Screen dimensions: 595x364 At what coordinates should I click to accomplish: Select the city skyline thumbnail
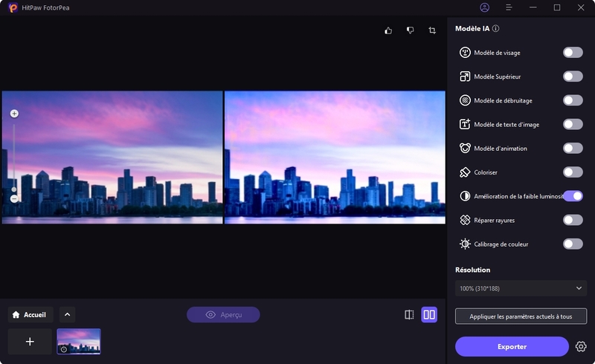[79, 342]
